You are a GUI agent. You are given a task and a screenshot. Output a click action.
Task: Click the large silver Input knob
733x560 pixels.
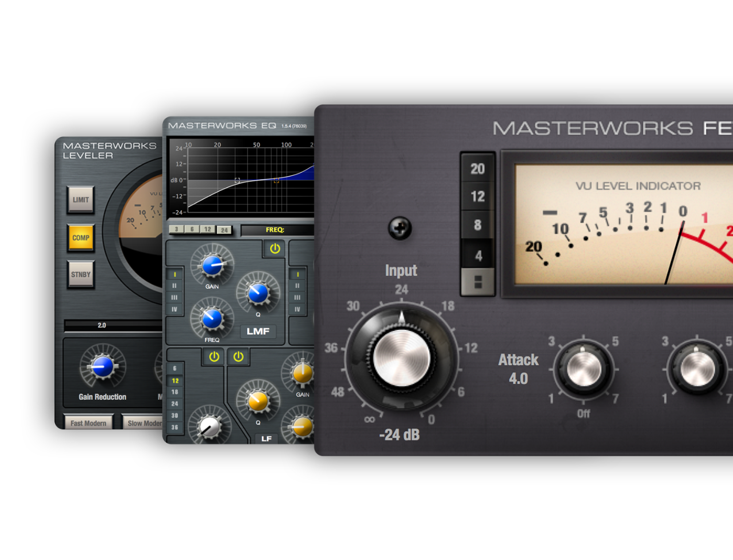pyautogui.click(x=402, y=358)
